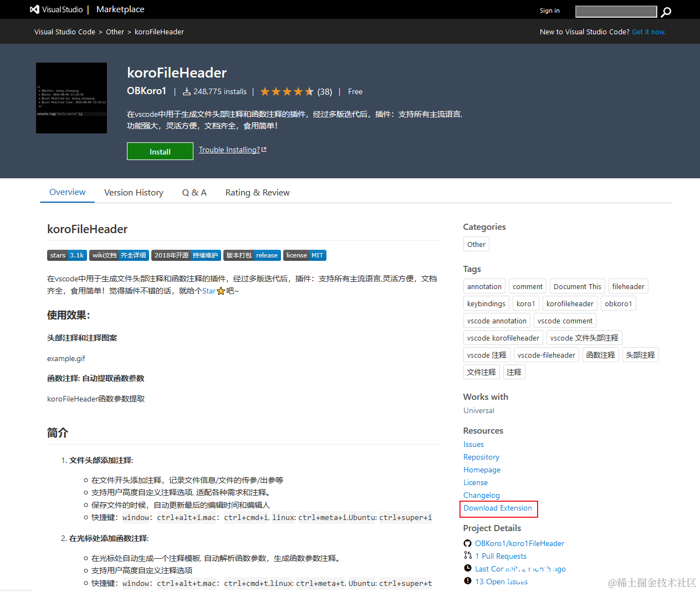Open the Homepage resource link
Image resolution: width=700 pixels, height=592 pixels.
tap(482, 470)
